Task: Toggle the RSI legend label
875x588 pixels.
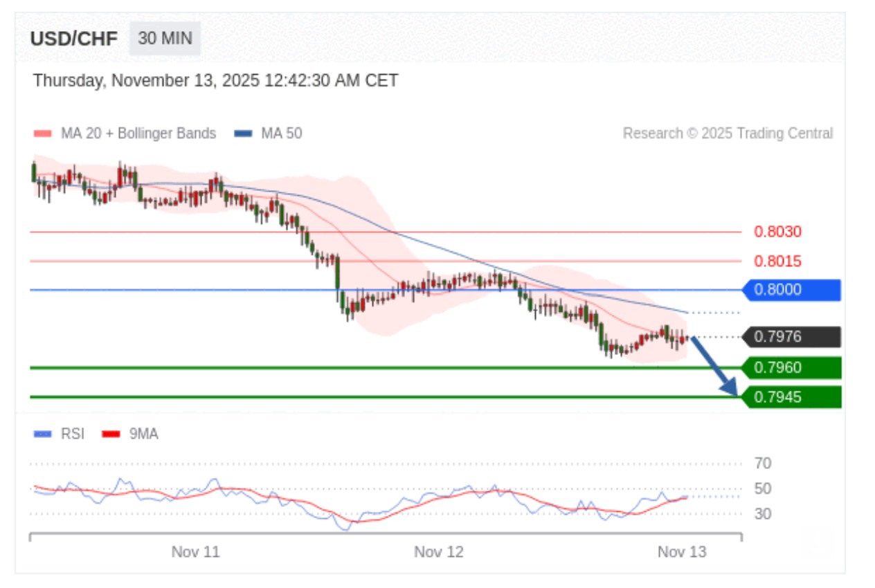Action: click(x=73, y=434)
